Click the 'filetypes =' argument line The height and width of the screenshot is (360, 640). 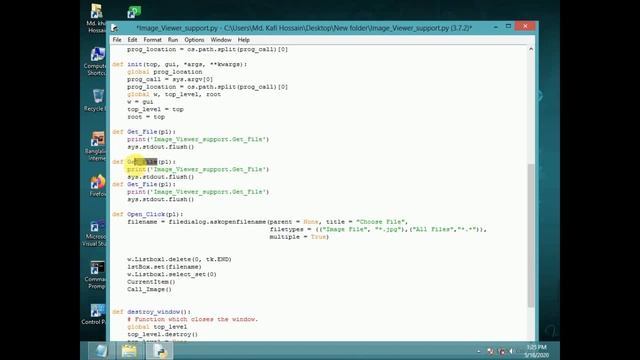[x=378, y=229]
